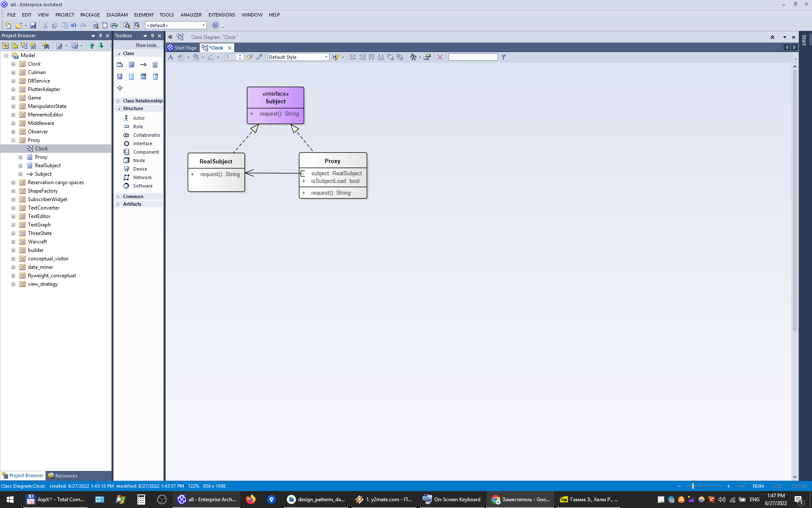The image size is (812, 508).
Task: Click the bring-to-front icon in diagram toolbar
Action: (390, 57)
